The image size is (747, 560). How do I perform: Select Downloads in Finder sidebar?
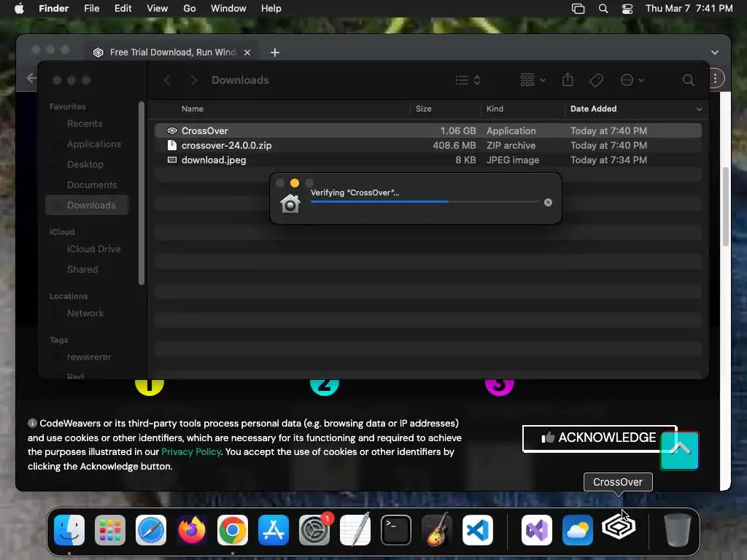coord(88,205)
